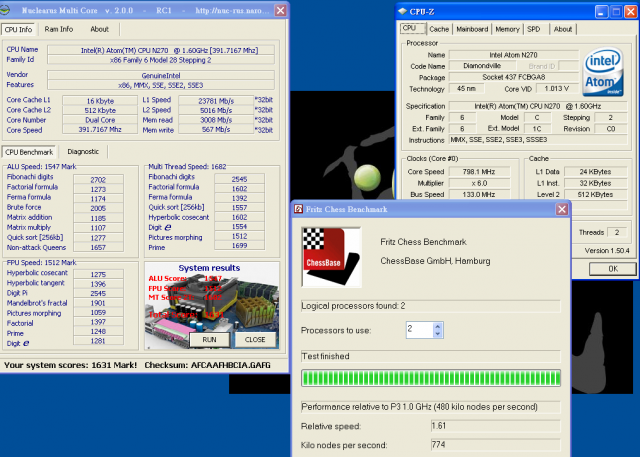Click the Code Name Diamondville field
Image resolution: width=640 pixels, height=457 pixels.
click(482, 66)
